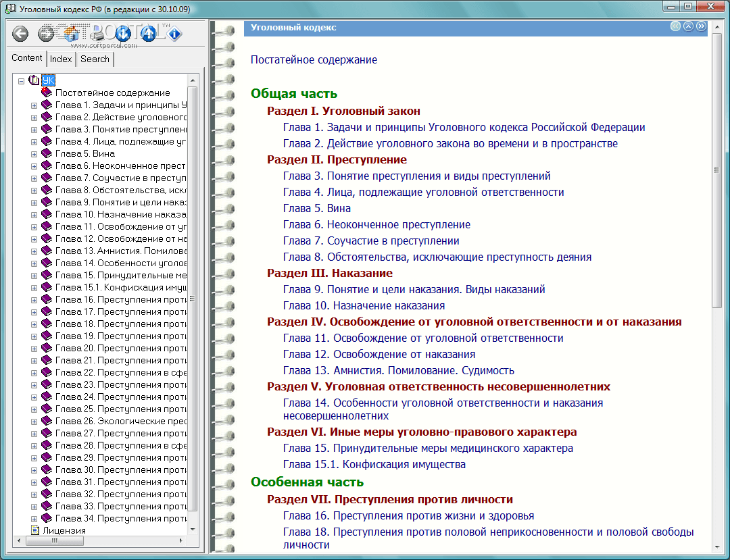The width and height of the screenshot is (730, 560).
Task: Open the blue diamond info icon
Action: pos(174,34)
